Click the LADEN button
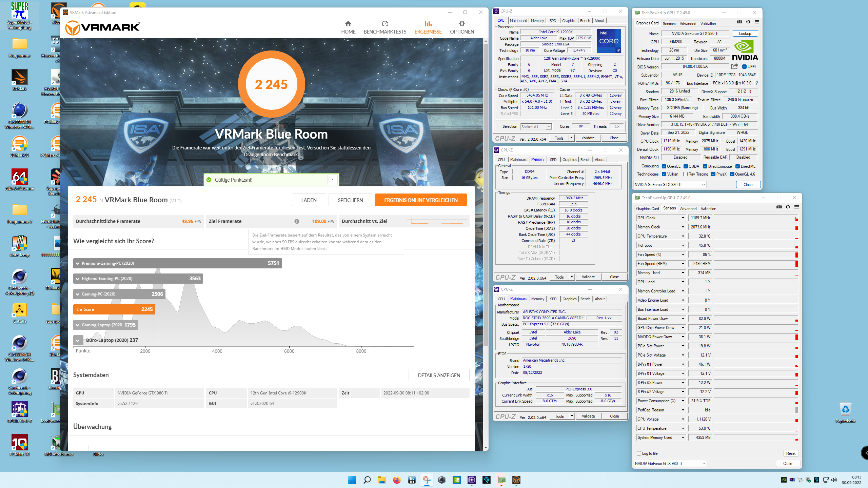868x488 pixels. [309, 200]
